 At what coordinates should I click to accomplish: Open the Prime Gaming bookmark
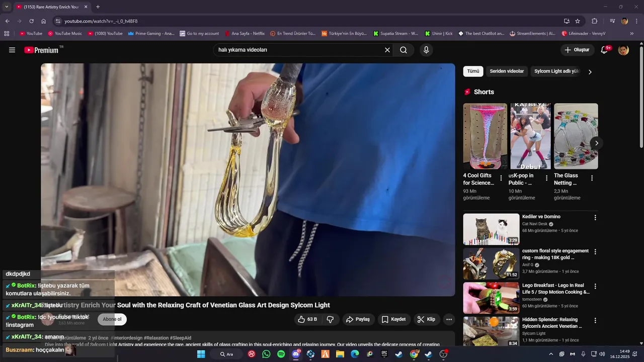click(x=151, y=34)
